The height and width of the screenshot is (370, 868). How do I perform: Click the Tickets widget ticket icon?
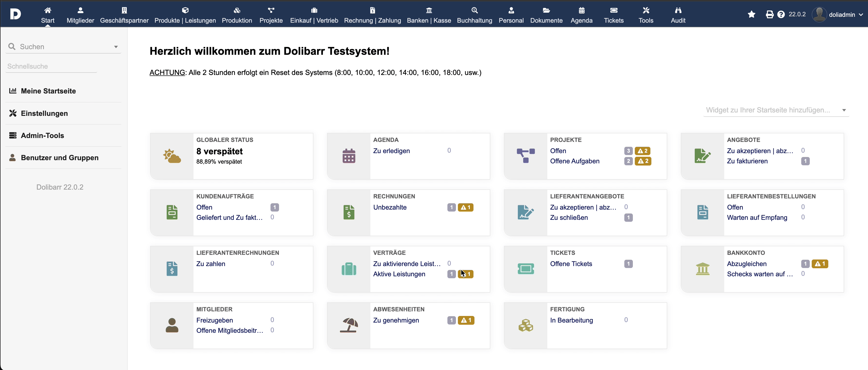pyautogui.click(x=526, y=269)
